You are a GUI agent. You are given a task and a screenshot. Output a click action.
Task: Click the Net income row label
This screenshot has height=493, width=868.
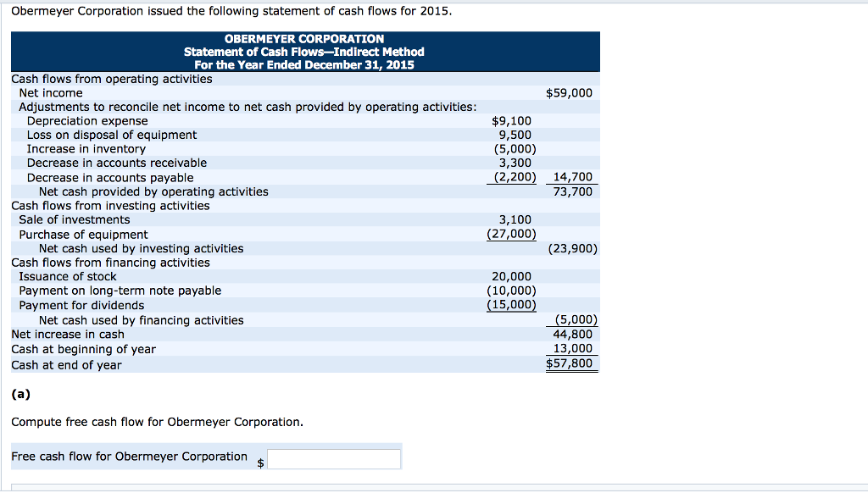coord(51,93)
